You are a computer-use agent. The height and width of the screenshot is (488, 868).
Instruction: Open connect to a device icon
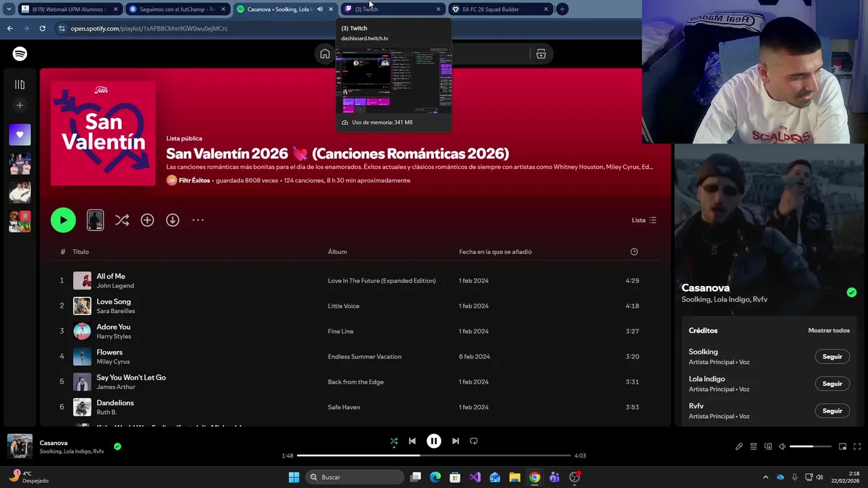[x=768, y=447]
